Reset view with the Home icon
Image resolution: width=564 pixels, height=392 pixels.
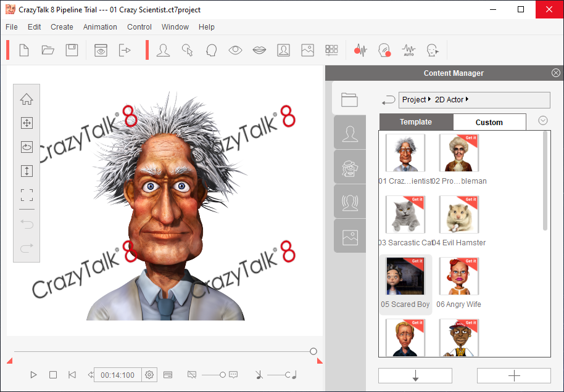tap(27, 99)
